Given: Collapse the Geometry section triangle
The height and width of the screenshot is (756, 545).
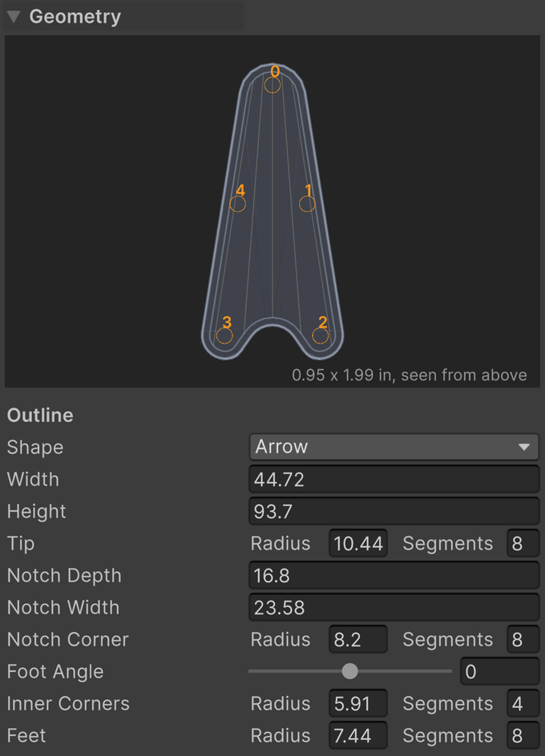Looking at the screenshot, I should (14, 17).
